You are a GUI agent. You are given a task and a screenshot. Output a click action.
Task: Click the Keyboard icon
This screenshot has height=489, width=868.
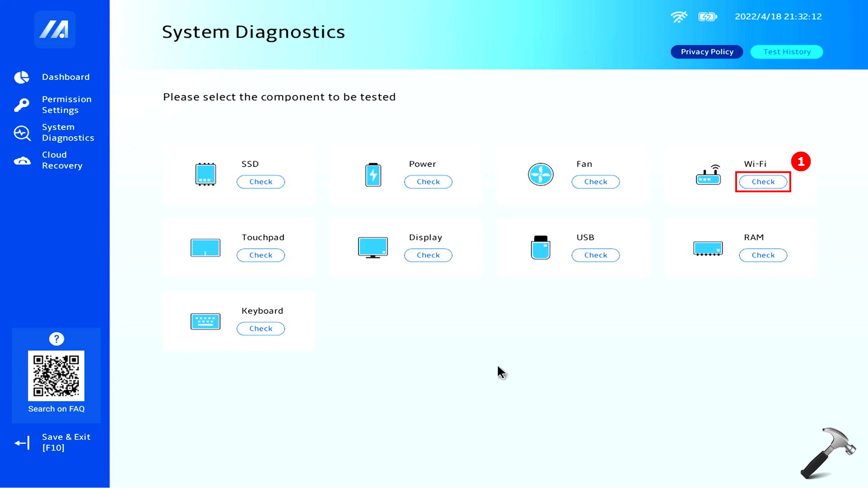[x=205, y=322]
